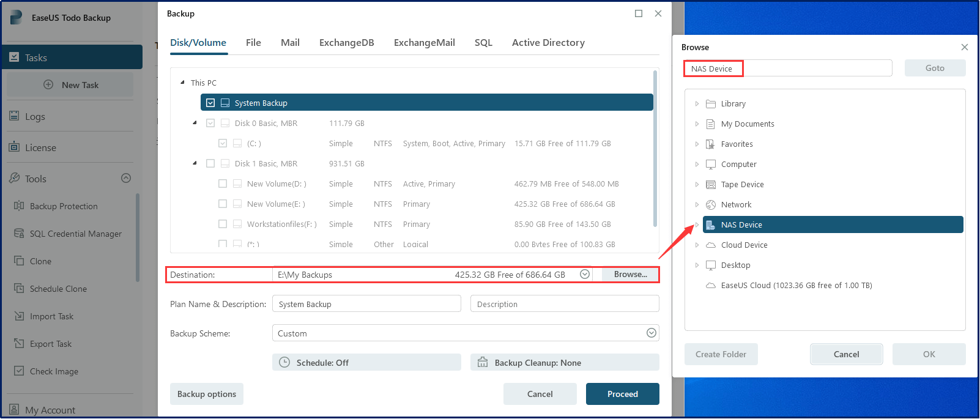Select Cloud Device in Browse tree
Screen dimensions: 980x419
tap(744, 245)
